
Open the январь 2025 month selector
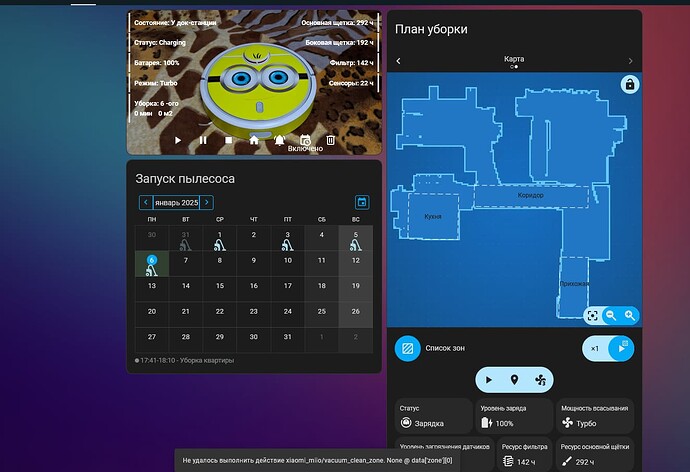tap(176, 202)
